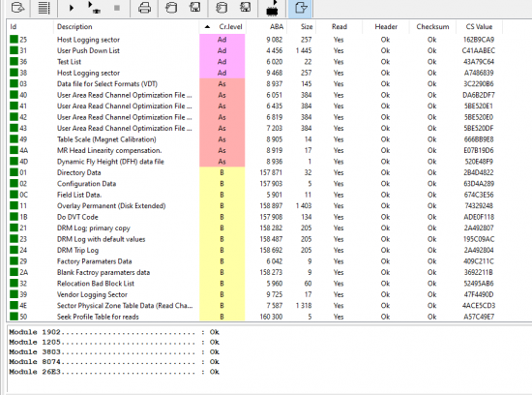
Task: Click green status square of module 50
Action: (x=14, y=317)
